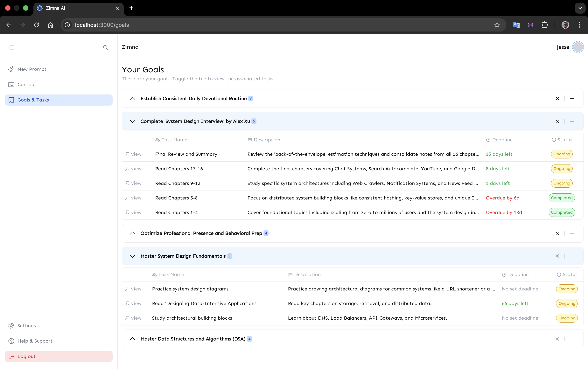Expand 'Optimize Professional Presence and Behavioral Prep'
The width and height of the screenshot is (588, 369).
point(133,233)
